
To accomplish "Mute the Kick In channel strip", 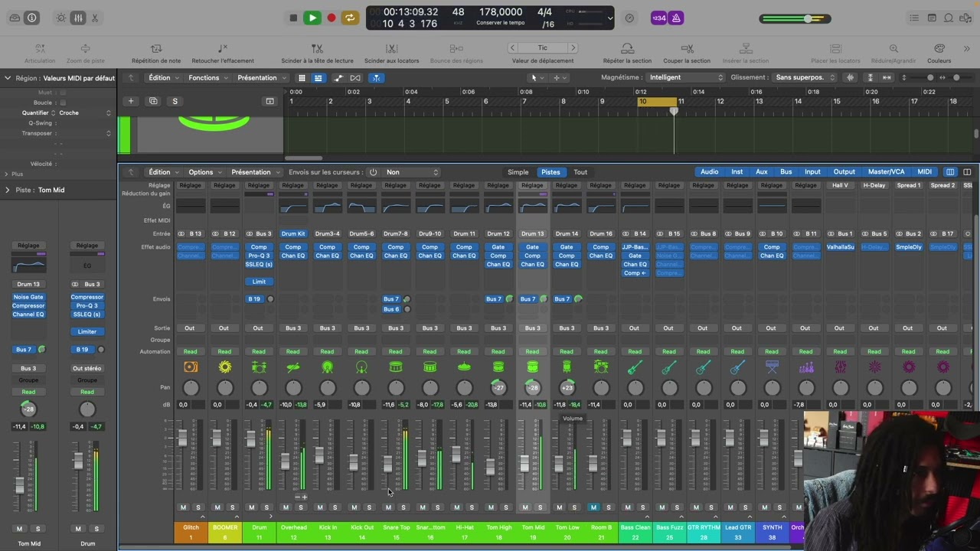I will click(x=320, y=507).
